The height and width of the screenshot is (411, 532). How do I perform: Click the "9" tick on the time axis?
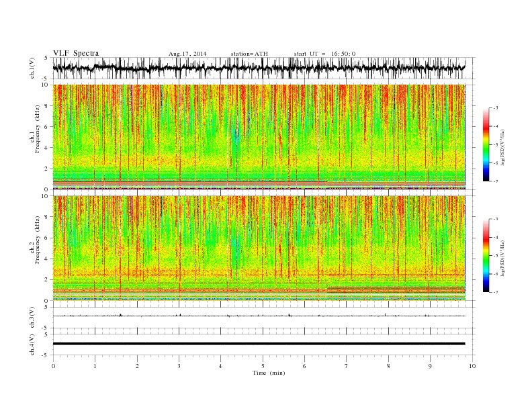click(430, 366)
